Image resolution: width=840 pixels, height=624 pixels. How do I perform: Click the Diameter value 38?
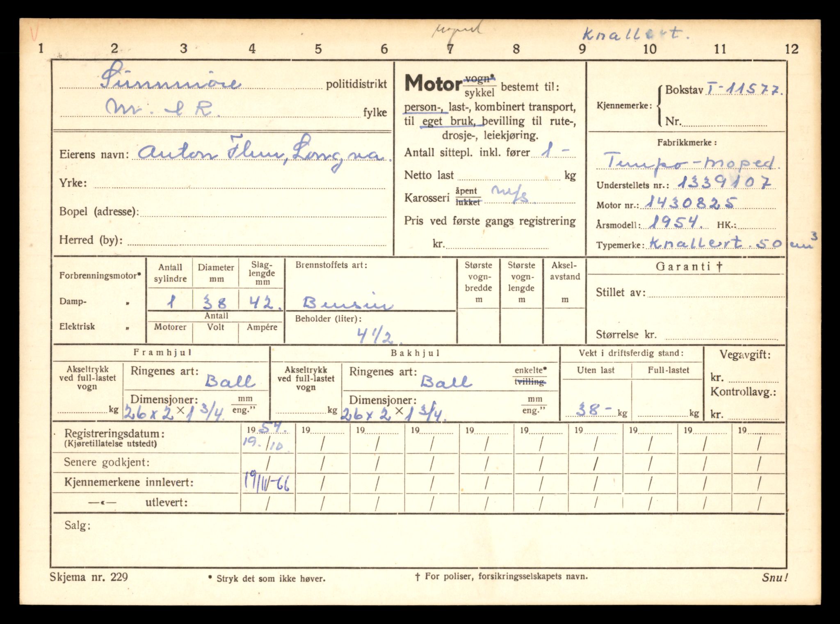[x=216, y=303]
